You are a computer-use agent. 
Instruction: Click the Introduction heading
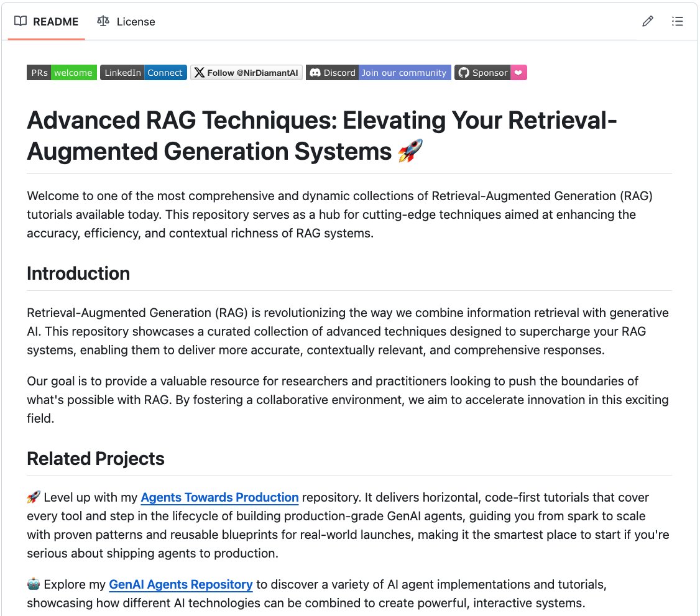point(78,273)
